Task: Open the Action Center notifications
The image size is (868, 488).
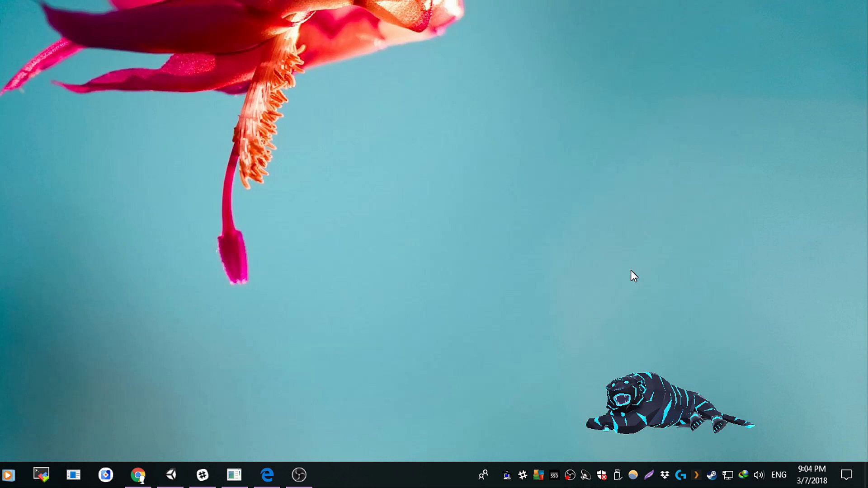Action: pos(846,475)
